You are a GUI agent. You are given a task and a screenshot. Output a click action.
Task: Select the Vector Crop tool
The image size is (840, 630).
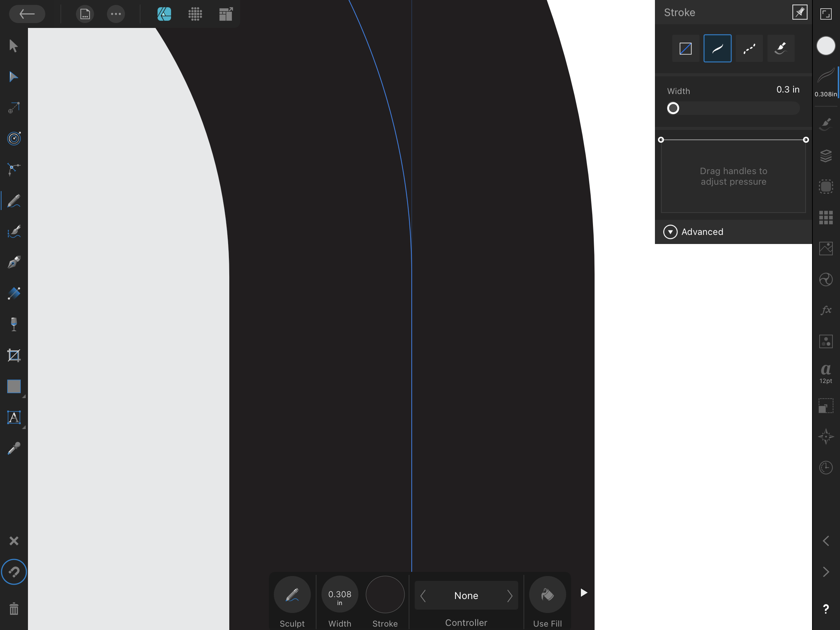point(14,355)
